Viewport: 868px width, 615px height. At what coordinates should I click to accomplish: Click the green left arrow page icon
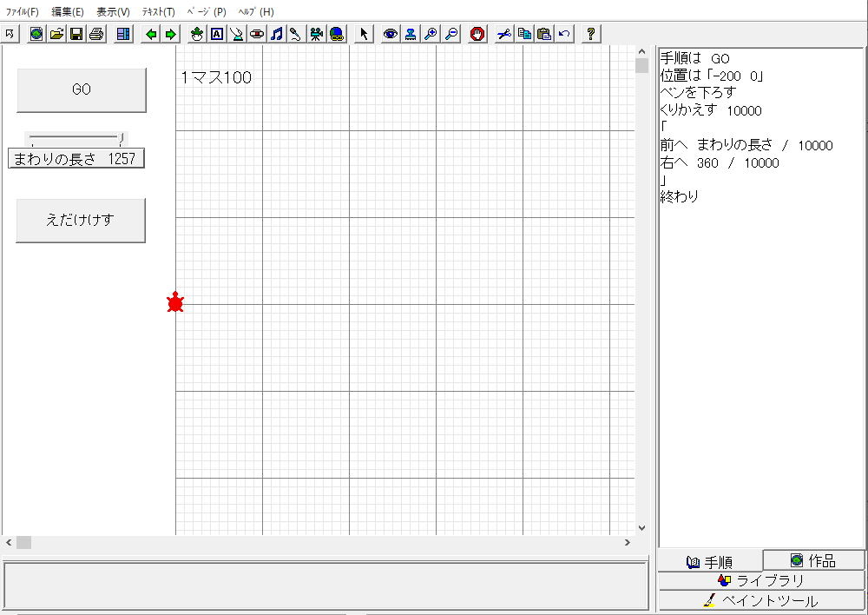pos(151,34)
